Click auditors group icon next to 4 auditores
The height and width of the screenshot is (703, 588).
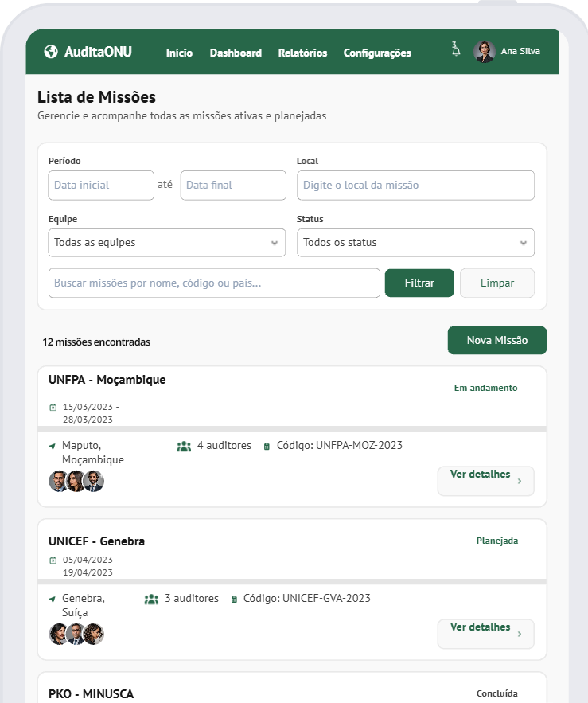[184, 446]
